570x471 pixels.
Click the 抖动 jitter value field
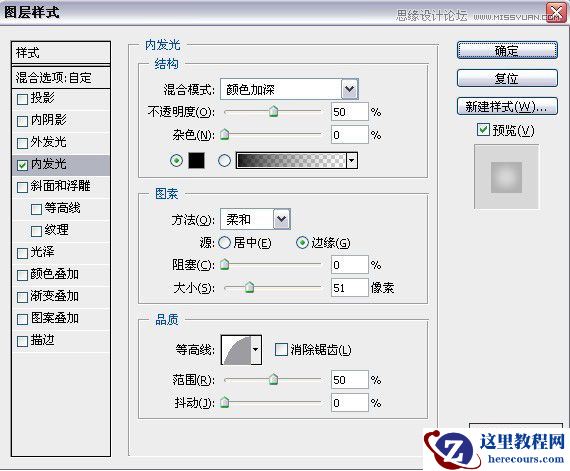click(350, 403)
